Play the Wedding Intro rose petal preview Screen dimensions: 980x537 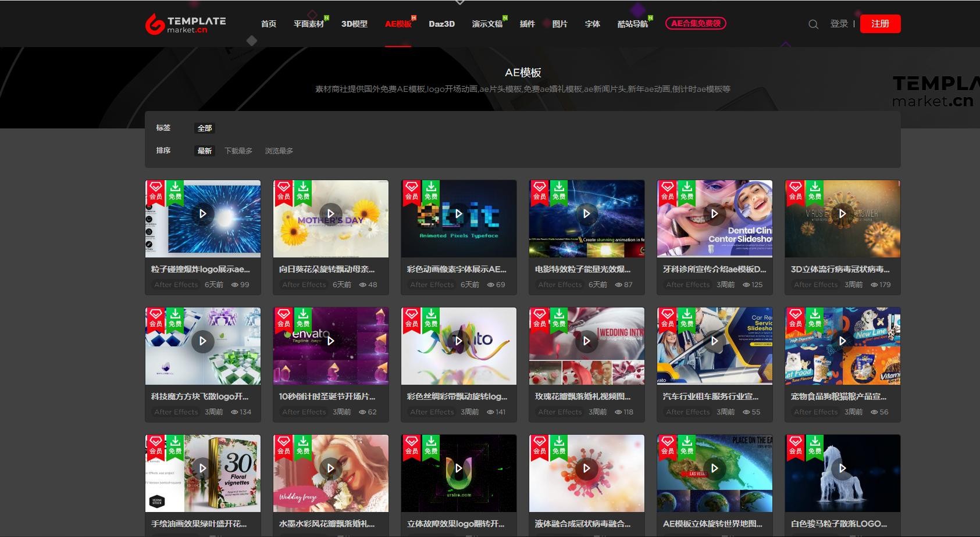[586, 341]
